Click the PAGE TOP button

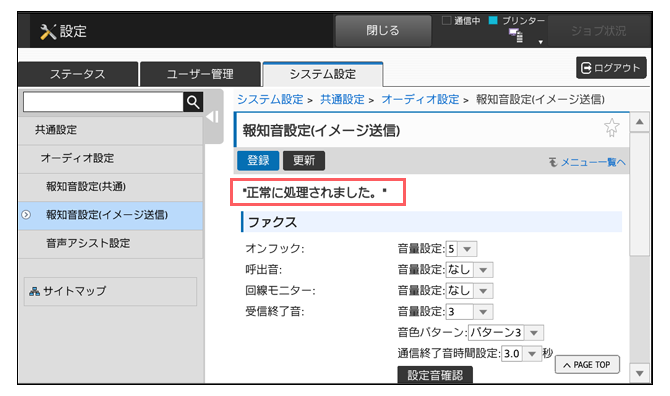tap(587, 365)
